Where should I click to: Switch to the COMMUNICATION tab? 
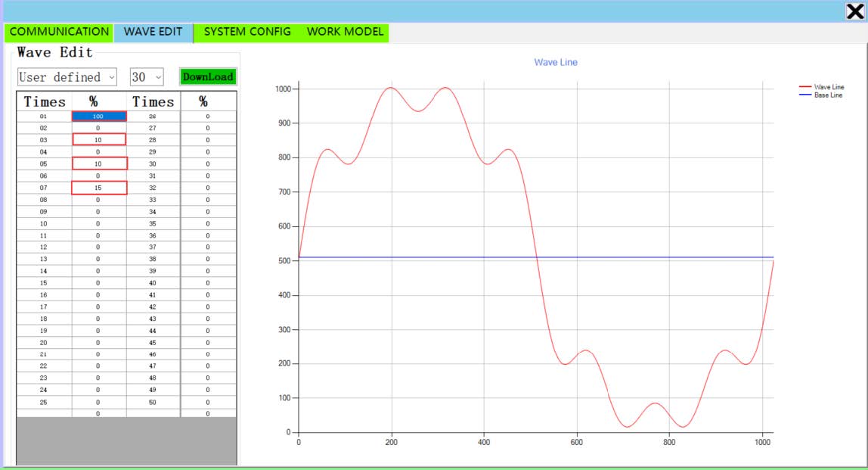(59, 32)
